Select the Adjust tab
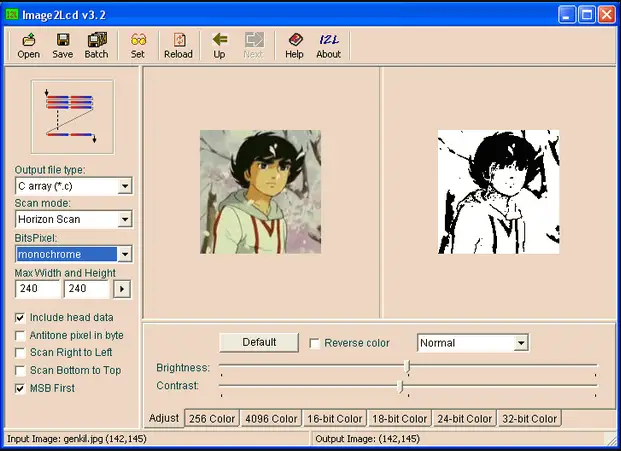 point(164,418)
